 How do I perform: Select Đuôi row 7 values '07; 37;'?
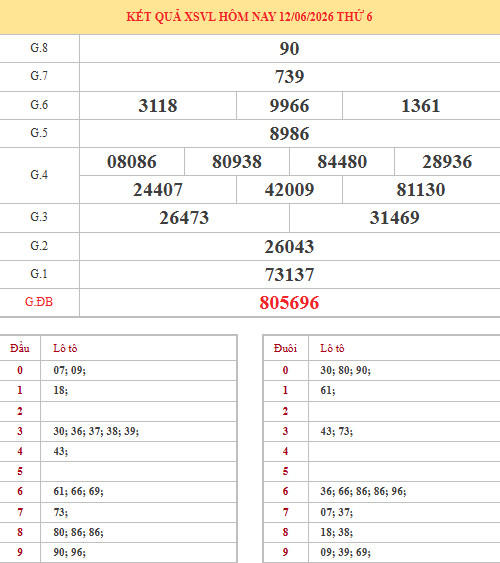(x=337, y=512)
